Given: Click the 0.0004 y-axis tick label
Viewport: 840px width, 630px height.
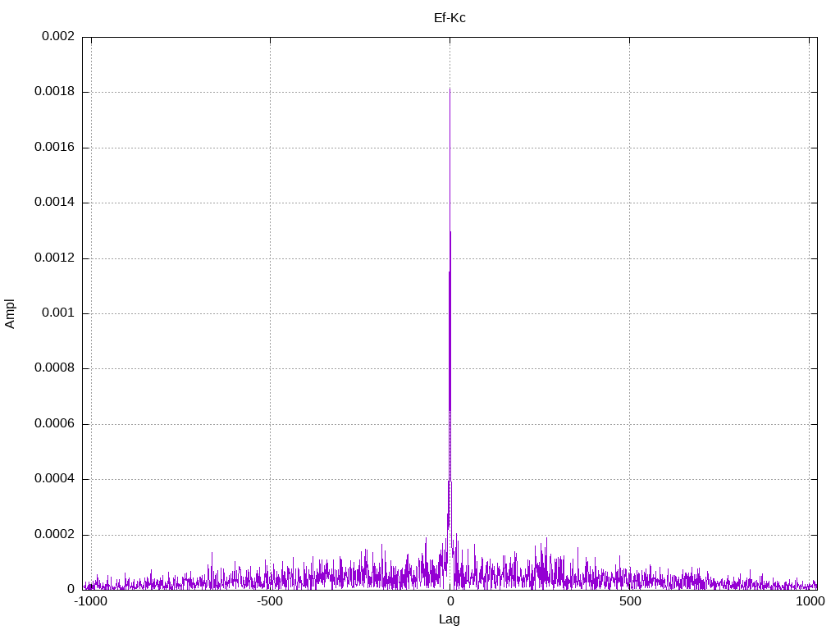Looking at the screenshot, I should coord(54,479).
